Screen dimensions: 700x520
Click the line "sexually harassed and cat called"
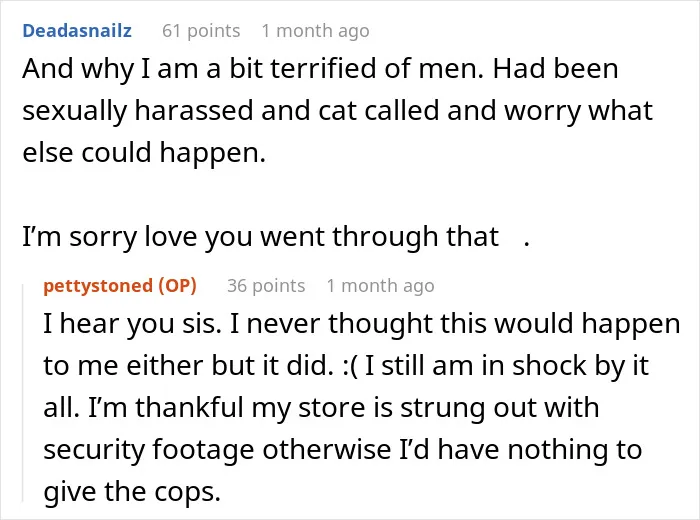[338, 111]
